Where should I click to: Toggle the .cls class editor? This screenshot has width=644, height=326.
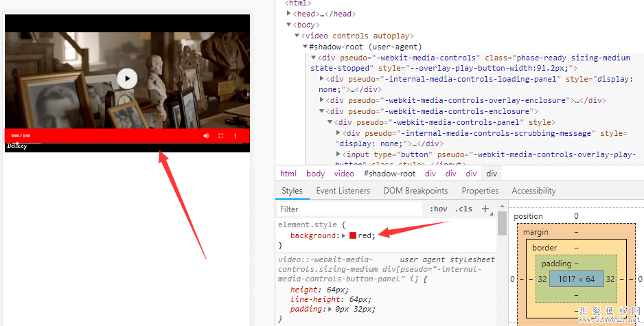pos(463,209)
